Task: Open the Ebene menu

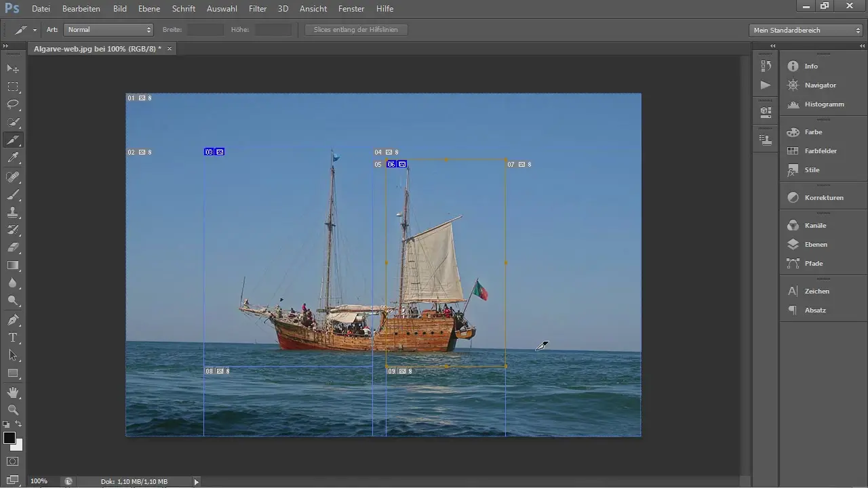Action: click(149, 9)
